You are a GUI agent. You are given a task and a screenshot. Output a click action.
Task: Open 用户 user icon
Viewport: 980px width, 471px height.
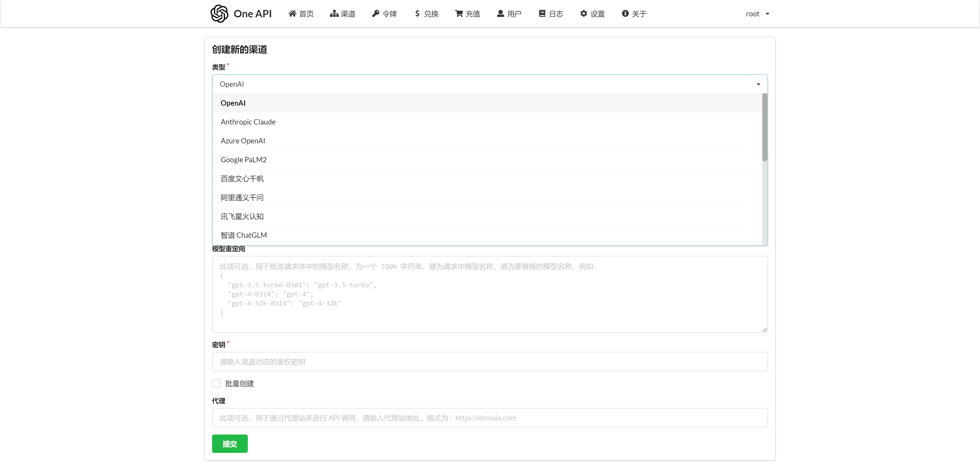500,14
